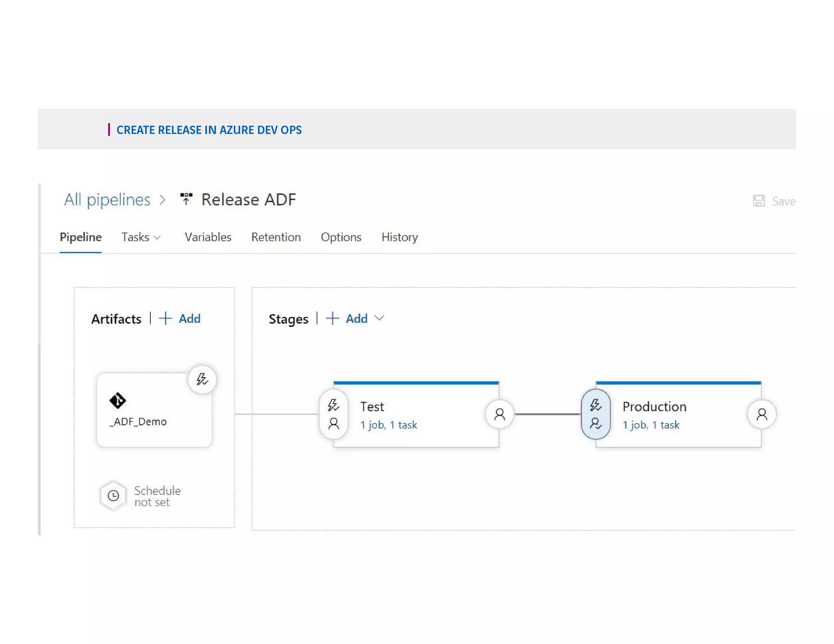Viewport: 834px width, 644px height.
Task: Open the schedule clock icon
Action: pyautogui.click(x=113, y=495)
